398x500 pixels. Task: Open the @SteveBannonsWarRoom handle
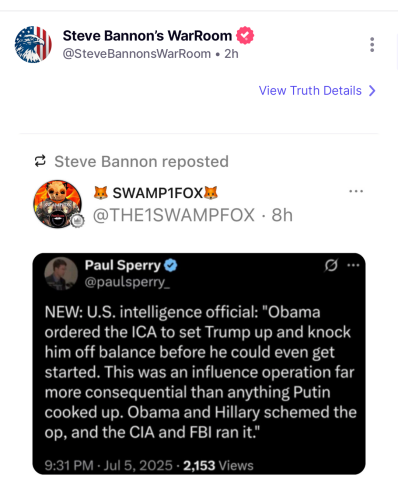(x=137, y=54)
